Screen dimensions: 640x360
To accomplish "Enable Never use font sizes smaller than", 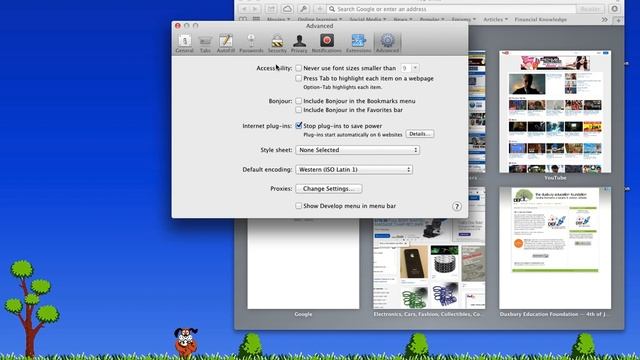I will coord(298,68).
